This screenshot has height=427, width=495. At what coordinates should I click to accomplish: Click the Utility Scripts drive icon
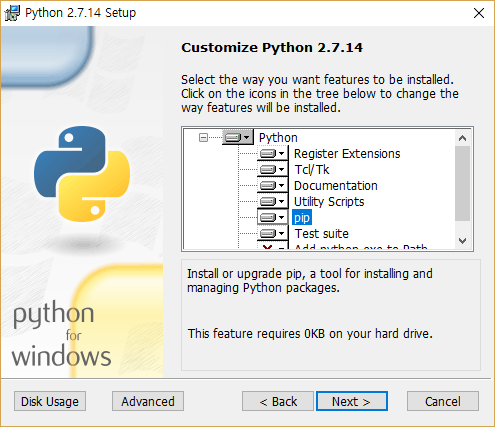pos(272,201)
